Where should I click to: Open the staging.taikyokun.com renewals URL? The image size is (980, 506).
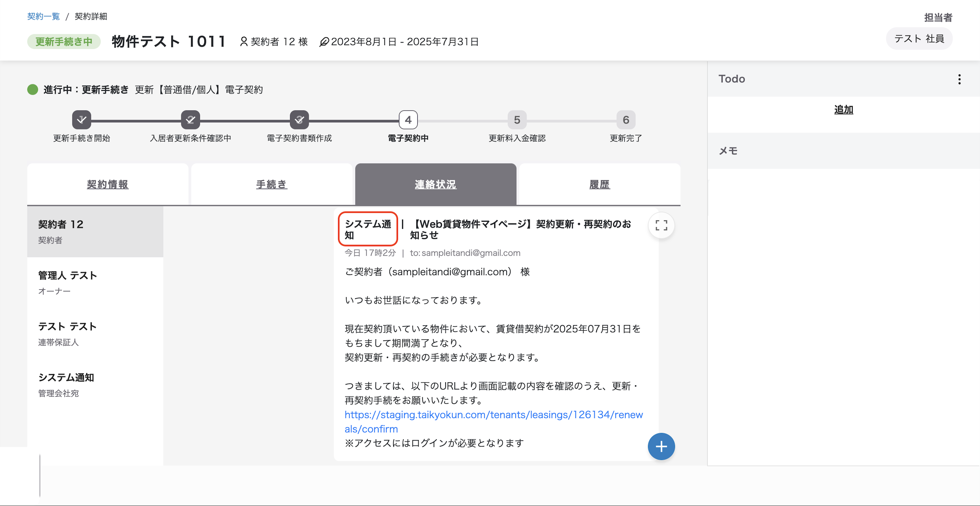(x=493, y=422)
